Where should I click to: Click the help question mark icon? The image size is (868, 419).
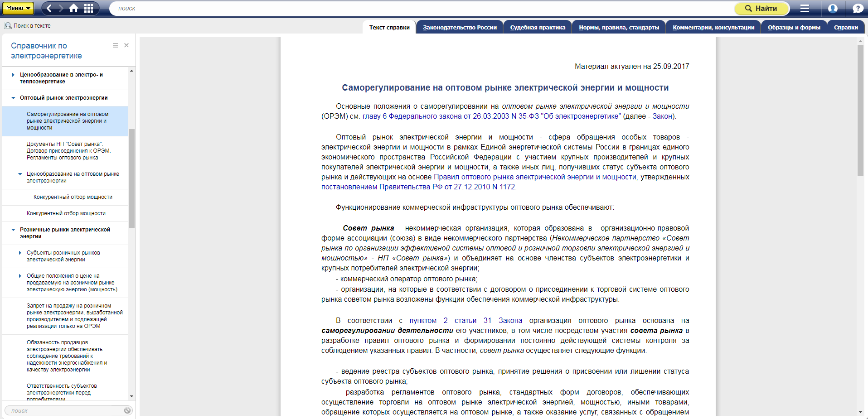858,8
